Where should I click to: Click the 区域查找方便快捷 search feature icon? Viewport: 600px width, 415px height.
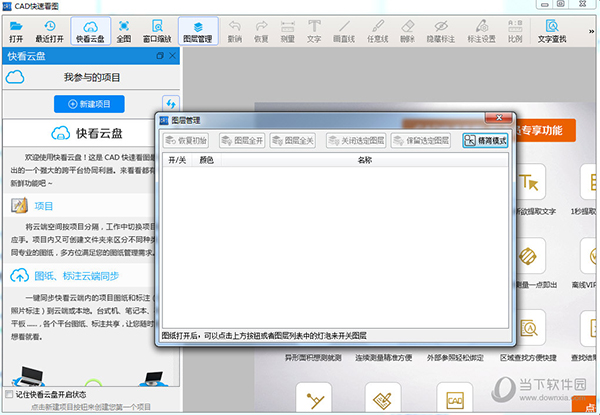528,328
